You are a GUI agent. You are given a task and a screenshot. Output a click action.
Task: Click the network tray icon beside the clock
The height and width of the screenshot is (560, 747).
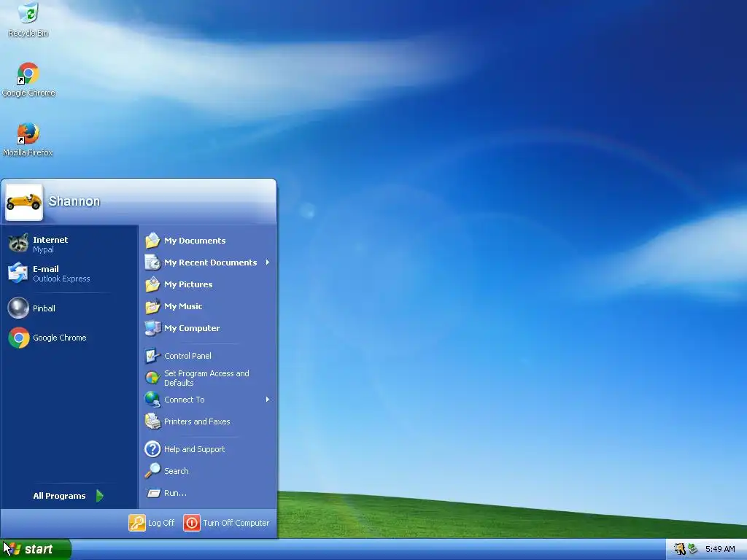click(693, 549)
